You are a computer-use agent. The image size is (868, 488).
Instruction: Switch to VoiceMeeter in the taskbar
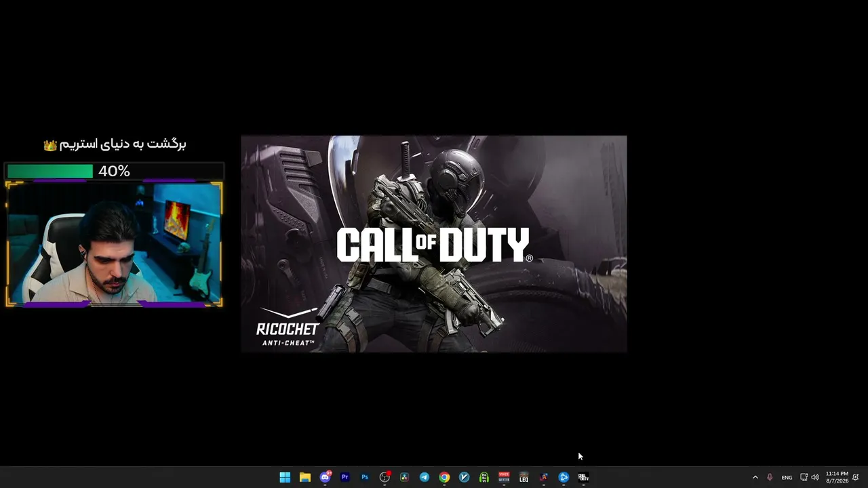[504, 477]
